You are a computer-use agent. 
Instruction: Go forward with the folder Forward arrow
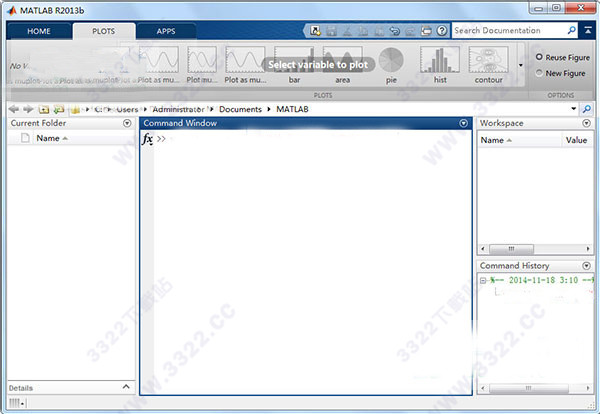28,109
